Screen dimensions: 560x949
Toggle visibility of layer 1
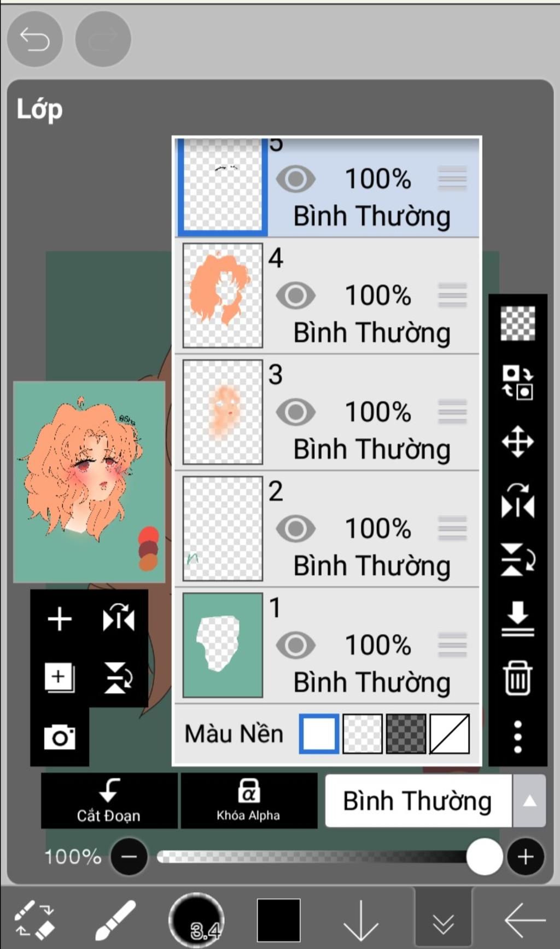click(x=295, y=645)
